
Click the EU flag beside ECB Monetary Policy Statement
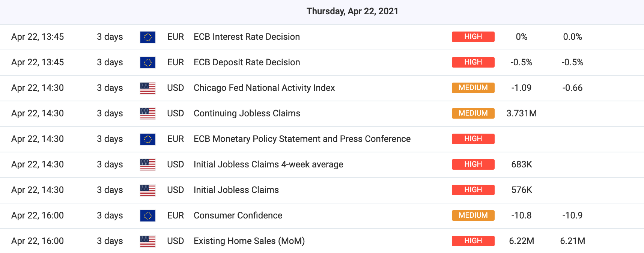(x=148, y=139)
